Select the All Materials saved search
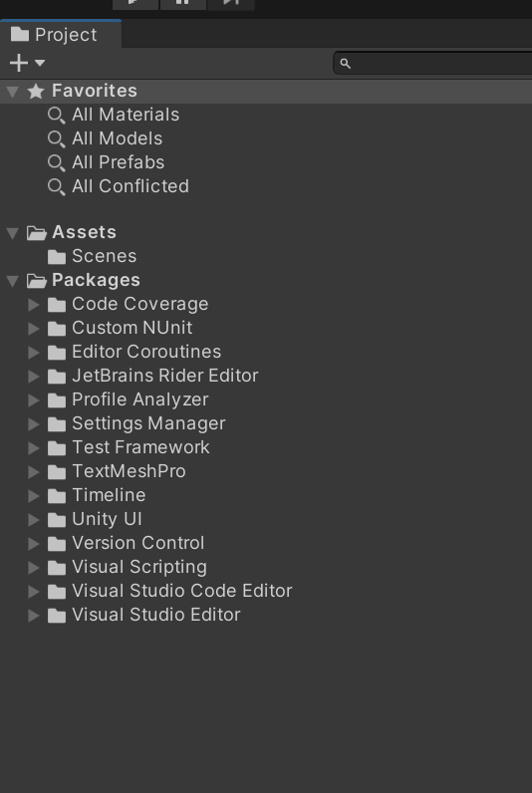532x793 pixels. (126, 115)
